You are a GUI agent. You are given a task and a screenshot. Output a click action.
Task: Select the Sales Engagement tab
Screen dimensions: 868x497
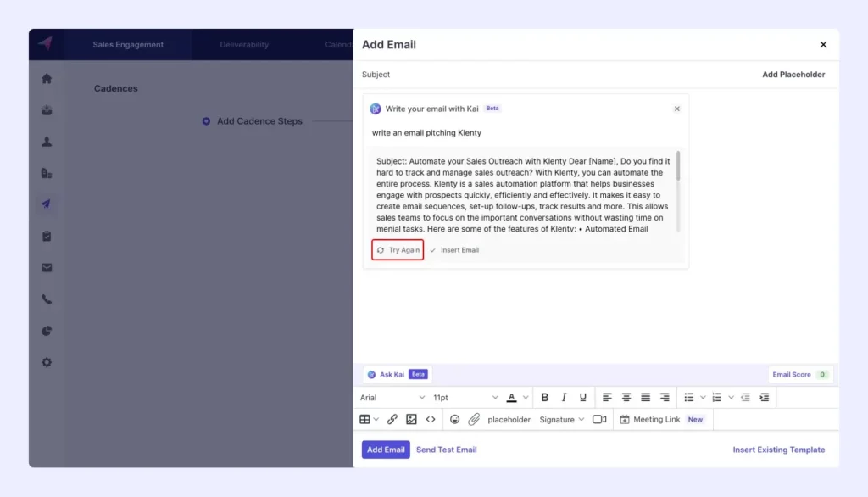129,44
